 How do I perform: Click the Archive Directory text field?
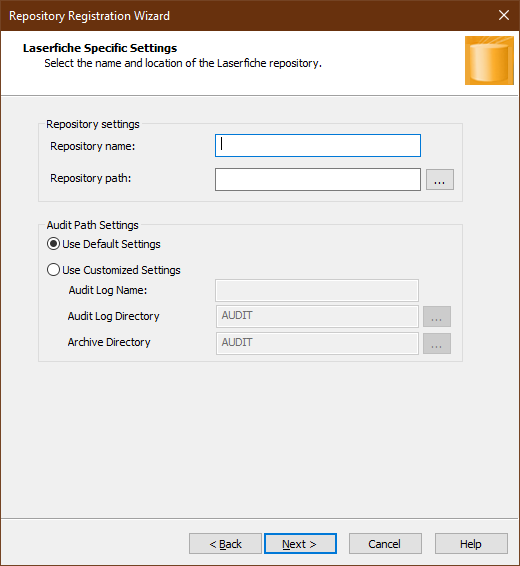[317, 343]
